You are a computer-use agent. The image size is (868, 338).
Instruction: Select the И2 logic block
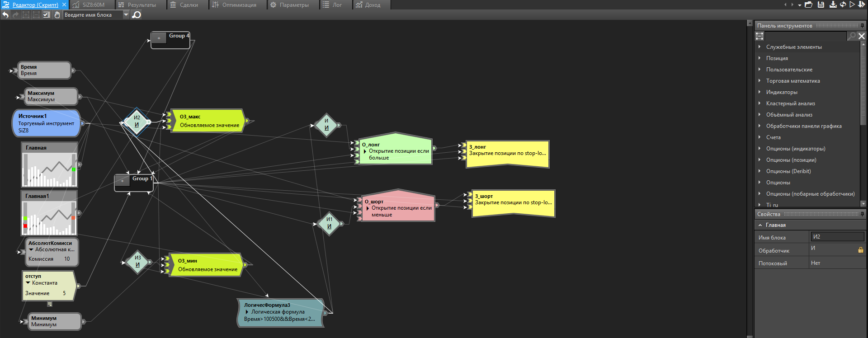point(137,121)
